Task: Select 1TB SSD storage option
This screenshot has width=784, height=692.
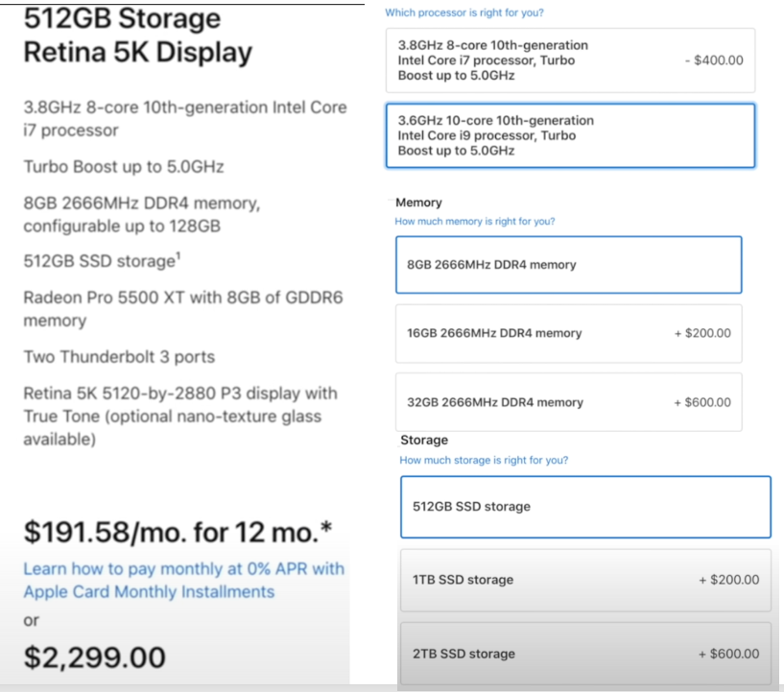Action: coord(585,580)
